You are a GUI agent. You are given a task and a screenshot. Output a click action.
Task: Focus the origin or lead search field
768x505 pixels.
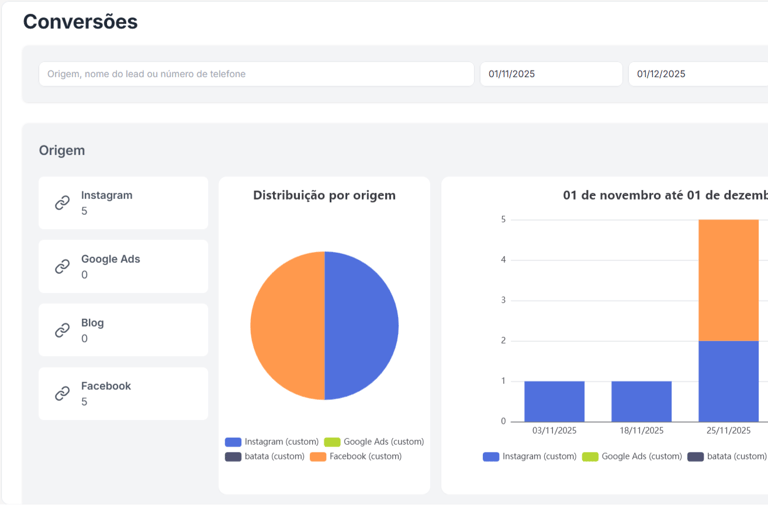tap(256, 74)
